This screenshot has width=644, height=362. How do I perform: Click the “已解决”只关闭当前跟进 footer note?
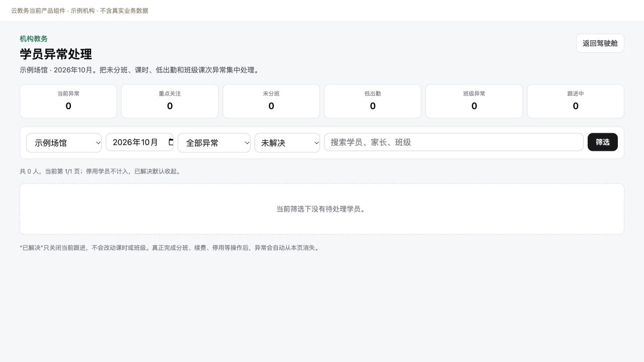(x=170, y=248)
